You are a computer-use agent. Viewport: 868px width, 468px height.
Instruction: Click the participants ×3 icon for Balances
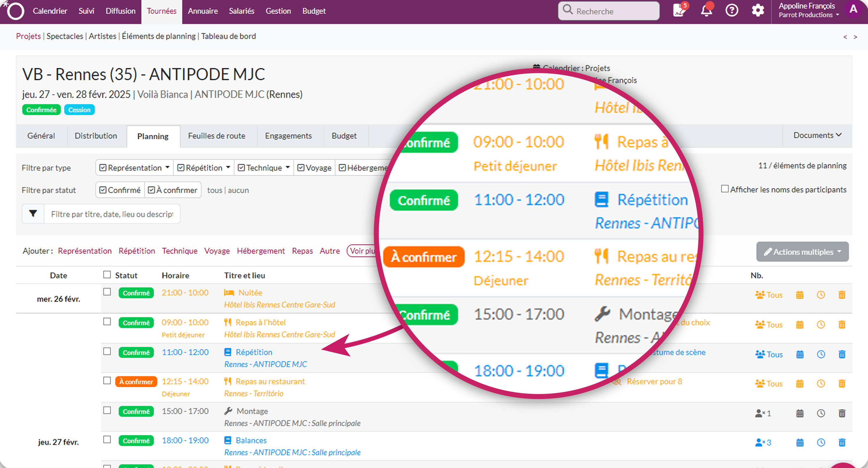pos(763,443)
